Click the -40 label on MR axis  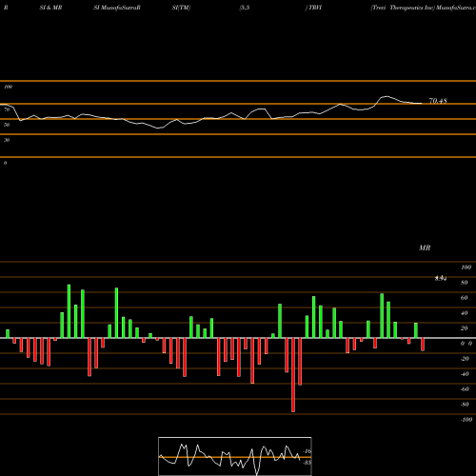tap(465, 374)
